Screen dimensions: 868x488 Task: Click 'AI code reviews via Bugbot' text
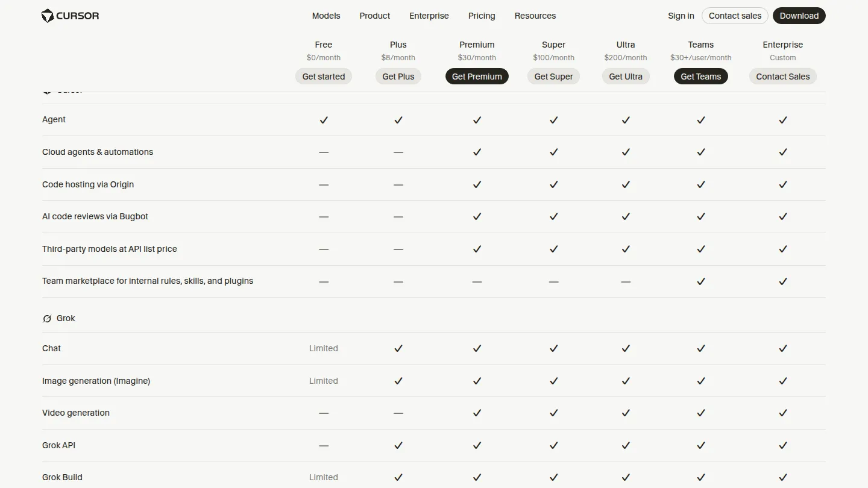click(x=95, y=216)
